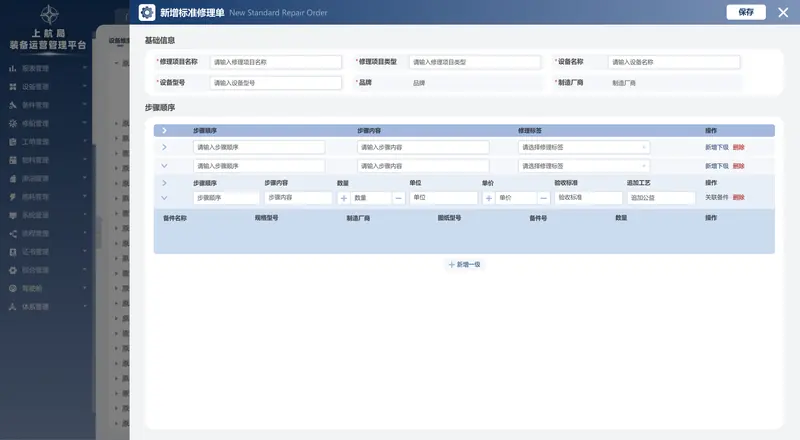Viewport: 800px width, 440px height.
Task: Open 物料管理 icon in sidebar
Action: [x=13, y=160]
